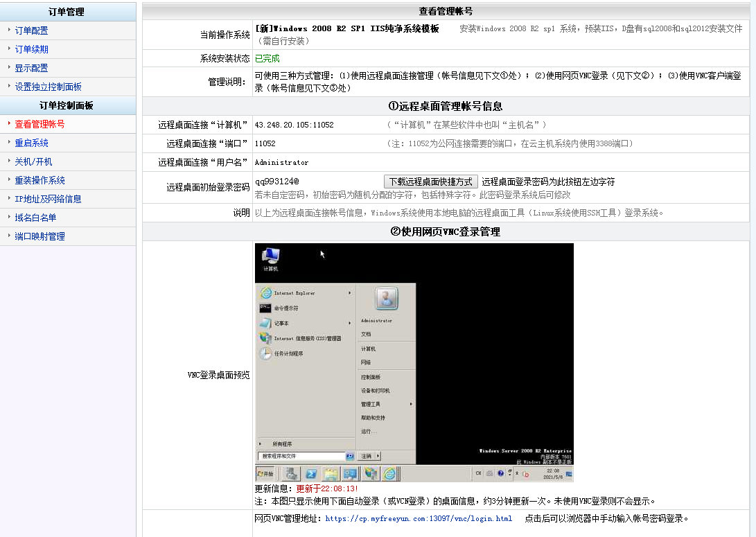This screenshot has width=756, height=537.
Task: Open 设置独立控制面板 sidebar entry
Action: pyautogui.click(x=49, y=87)
